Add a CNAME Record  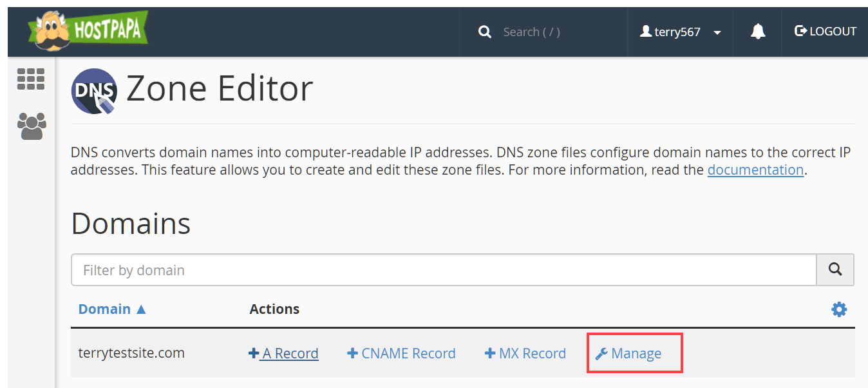pyautogui.click(x=401, y=353)
